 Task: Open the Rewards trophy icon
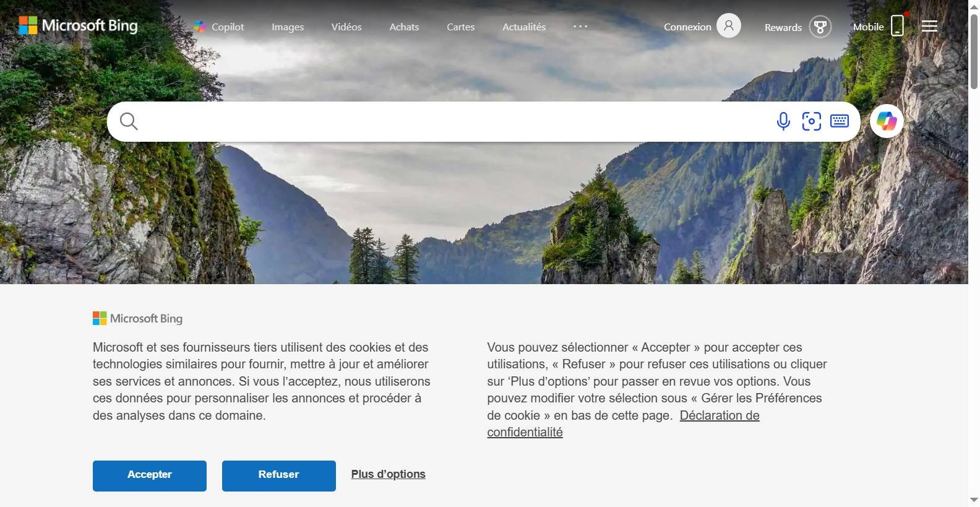(x=820, y=27)
